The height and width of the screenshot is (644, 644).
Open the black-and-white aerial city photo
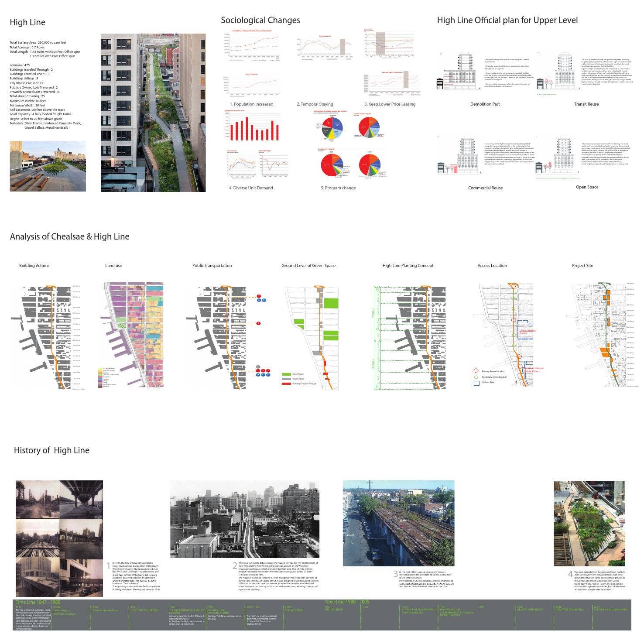click(x=244, y=519)
